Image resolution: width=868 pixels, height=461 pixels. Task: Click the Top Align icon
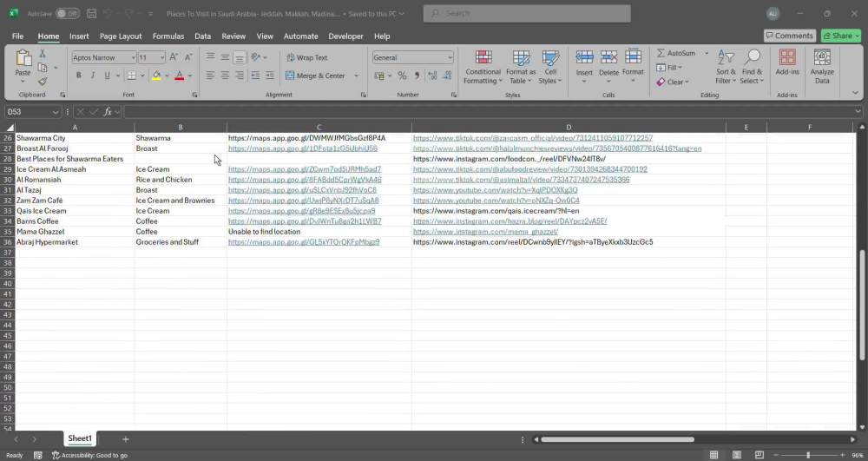pyautogui.click(x=210, y=57)
